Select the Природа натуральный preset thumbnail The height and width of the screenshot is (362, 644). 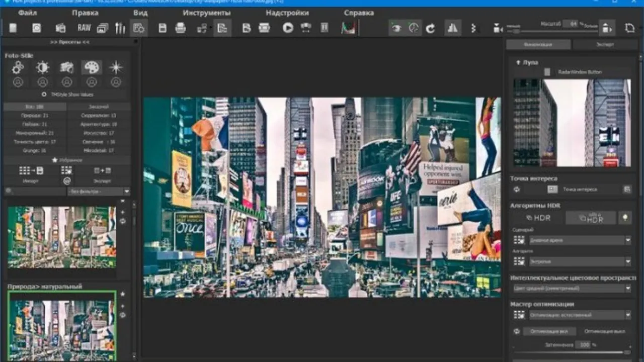click(x=62, y=326)
